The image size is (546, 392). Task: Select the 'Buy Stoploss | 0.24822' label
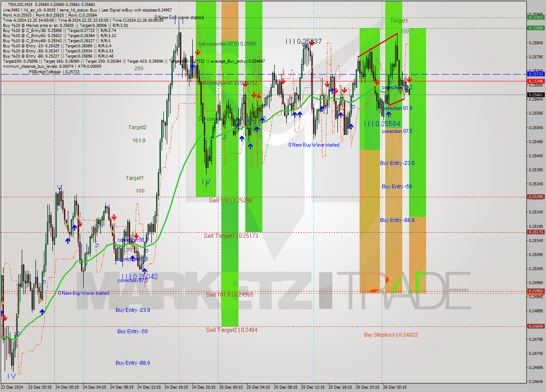[391, 335]
